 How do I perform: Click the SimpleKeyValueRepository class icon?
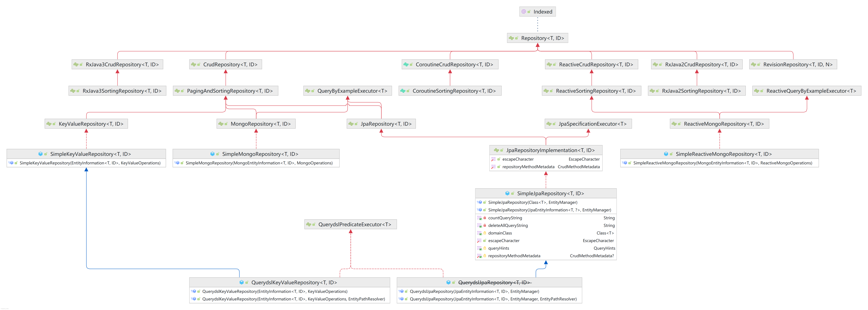pos(40,154)
